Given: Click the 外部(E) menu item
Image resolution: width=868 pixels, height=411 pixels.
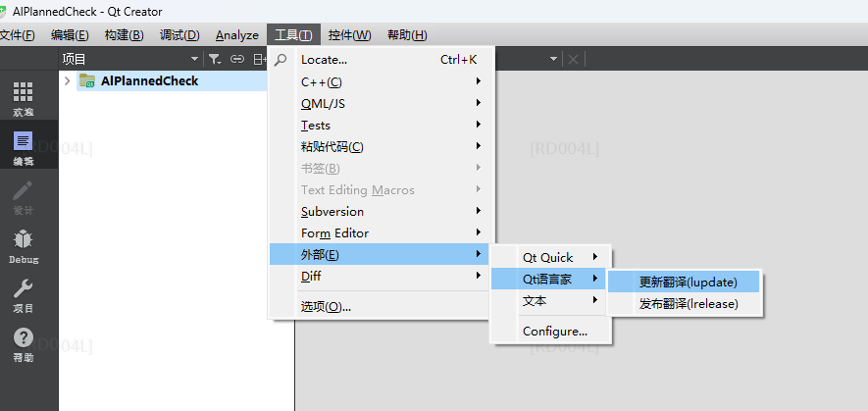Looking at the screenshot, I should click(381, 254).
